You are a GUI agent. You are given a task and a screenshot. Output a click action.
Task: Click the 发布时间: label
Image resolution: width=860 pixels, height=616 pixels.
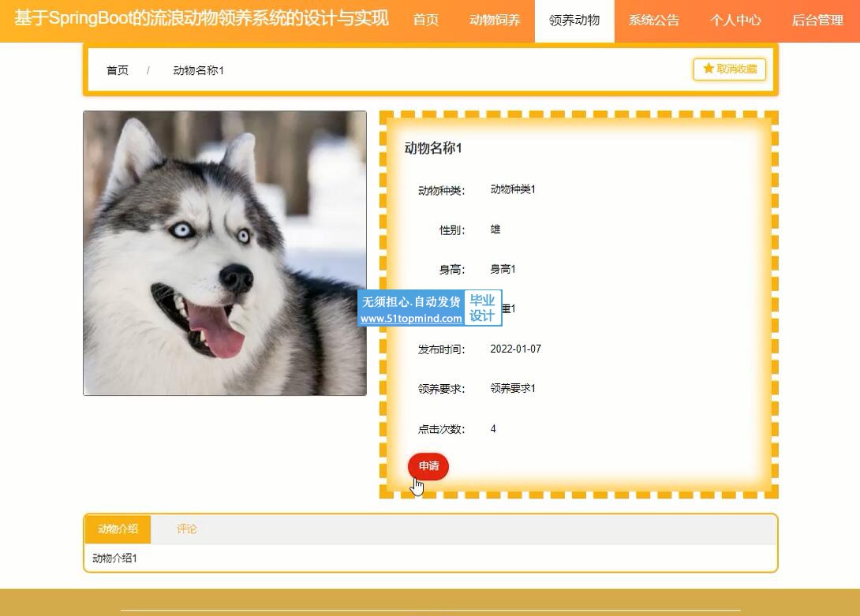tap(442, 349)
